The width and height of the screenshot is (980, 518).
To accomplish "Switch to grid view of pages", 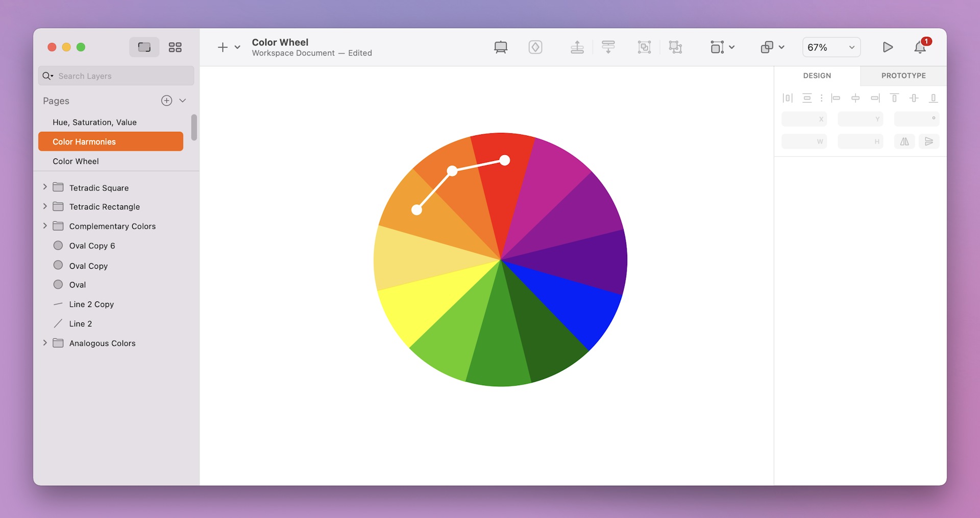I will pyautogui.click(x=175, y=47).
